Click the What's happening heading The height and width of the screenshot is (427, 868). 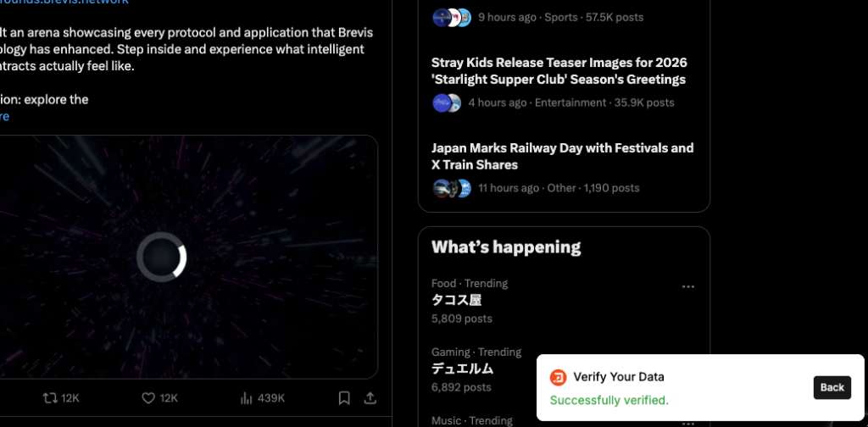pyautogui.click(x=506, y=247)
